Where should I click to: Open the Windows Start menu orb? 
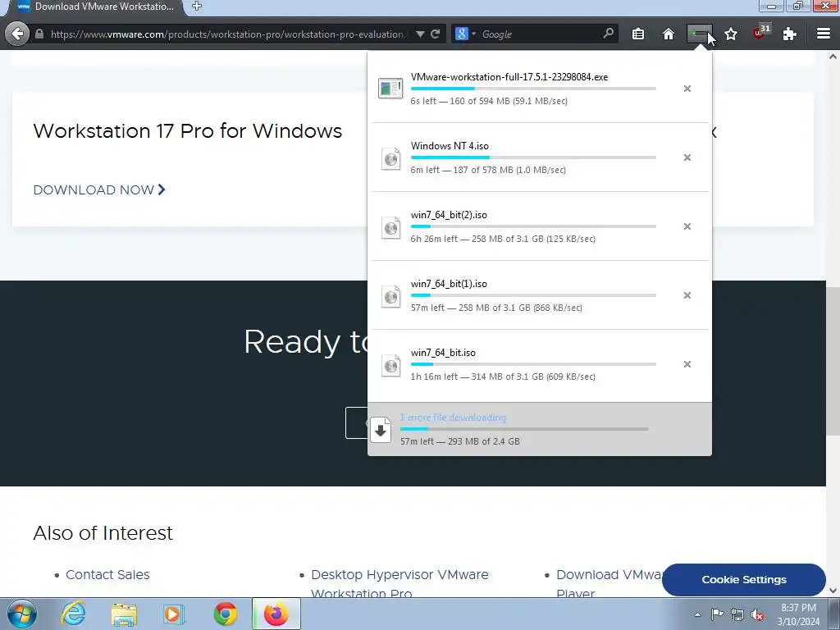22,614
